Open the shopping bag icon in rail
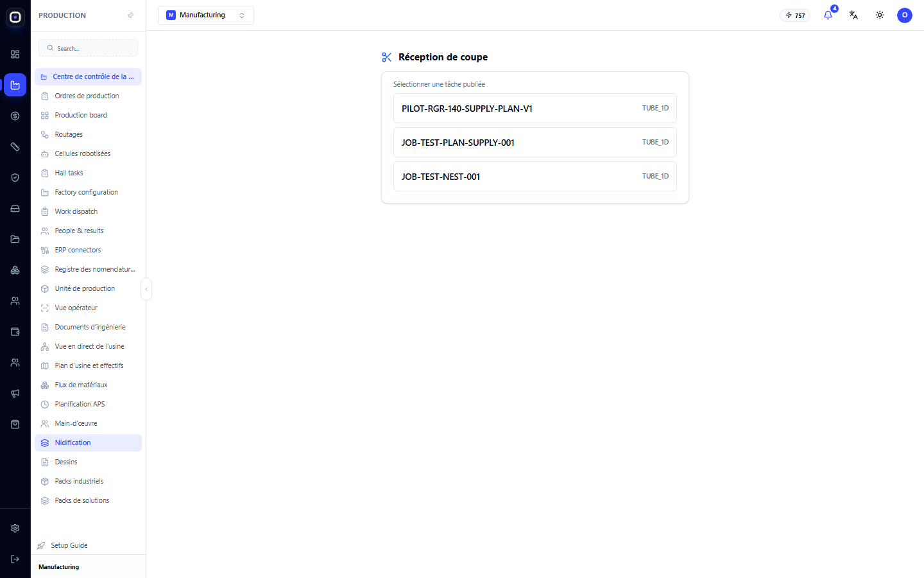 coord(15,424)
